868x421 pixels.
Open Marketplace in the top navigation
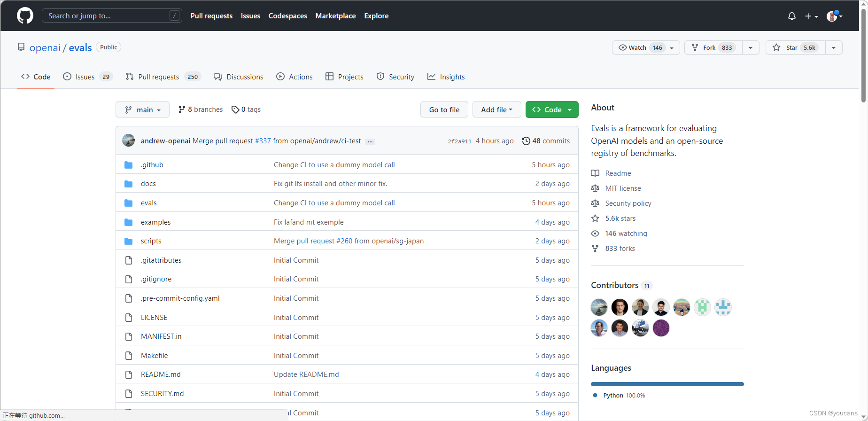(335, 16)
